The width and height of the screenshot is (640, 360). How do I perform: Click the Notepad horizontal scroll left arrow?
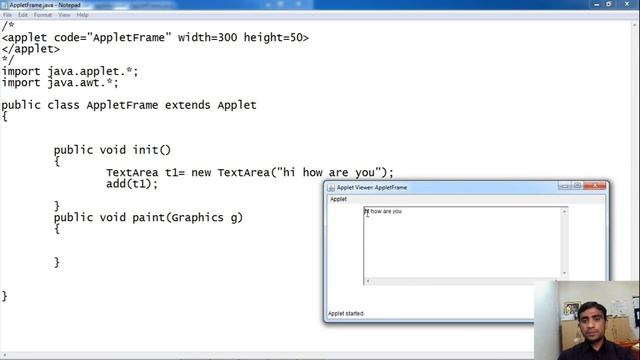4,356
